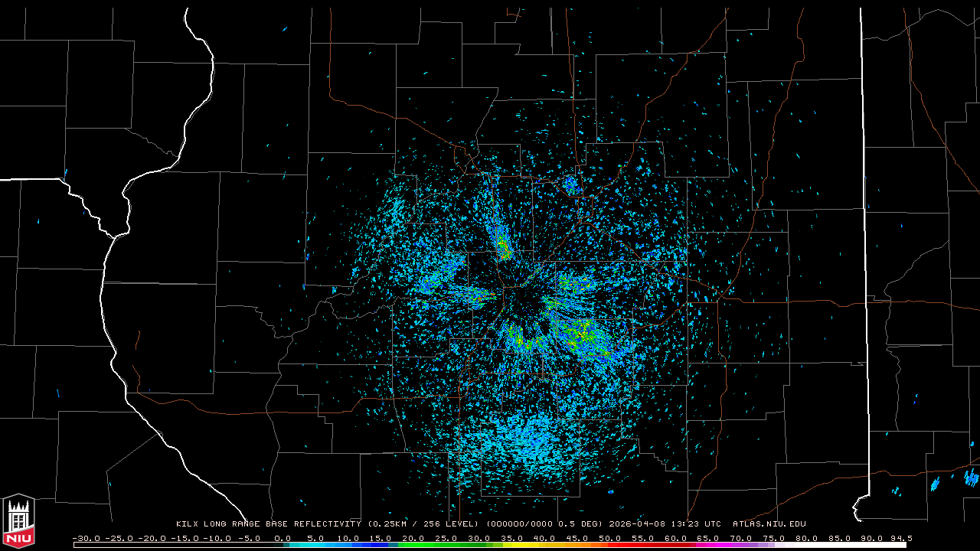Click the '55.0' reflectivity scale label
The image size is (980, 551).
click(642, 538)
